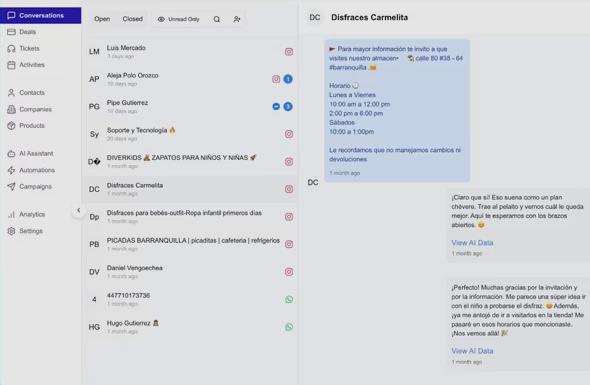This screenshot has height=385, width=590.
Task: Click unread count badge on Pipe Gutierrez row
Action: (288, 107)
